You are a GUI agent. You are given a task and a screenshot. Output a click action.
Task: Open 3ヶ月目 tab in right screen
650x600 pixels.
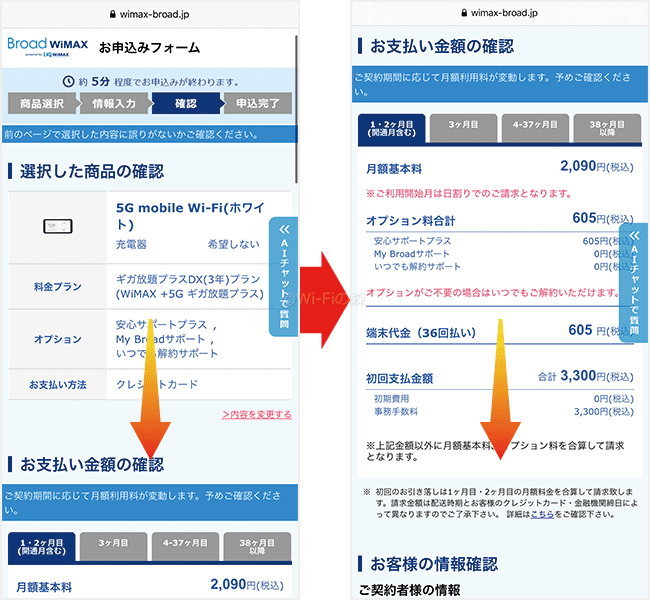pyautogui.click(x=463, y=128)
